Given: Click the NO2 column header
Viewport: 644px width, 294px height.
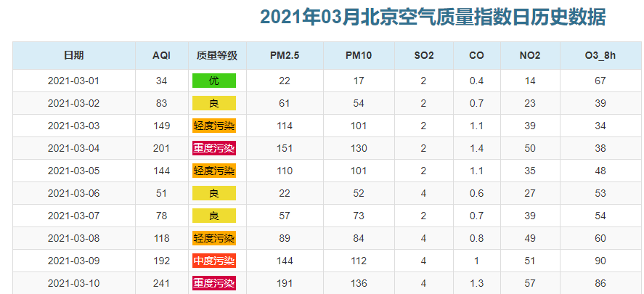Looking at the screenshot, I should (530, 56).
